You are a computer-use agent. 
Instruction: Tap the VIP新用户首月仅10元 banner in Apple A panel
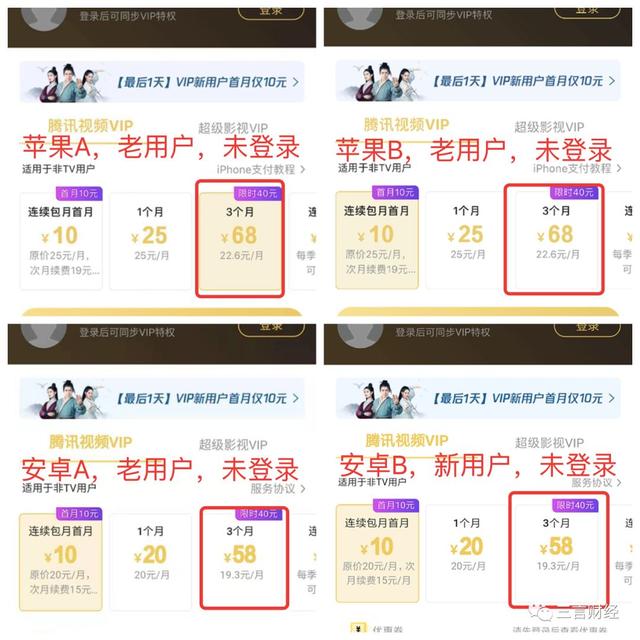click(162, 82)
